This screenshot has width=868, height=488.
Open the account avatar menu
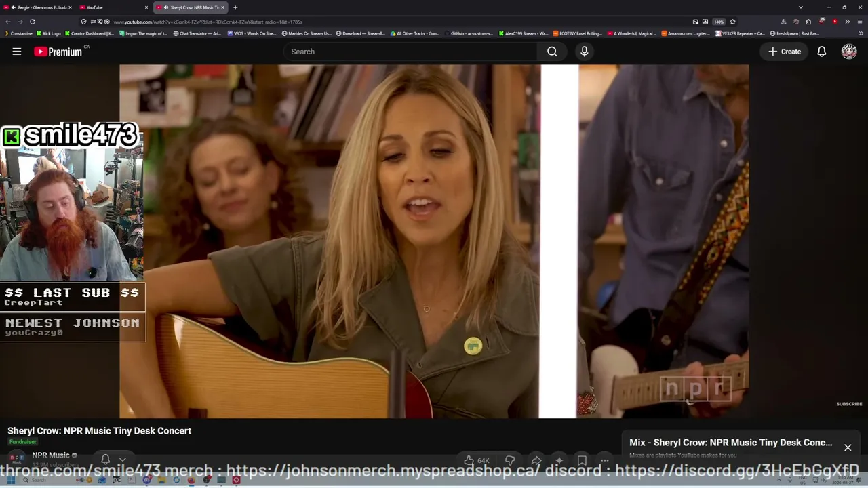click(849, 52)
